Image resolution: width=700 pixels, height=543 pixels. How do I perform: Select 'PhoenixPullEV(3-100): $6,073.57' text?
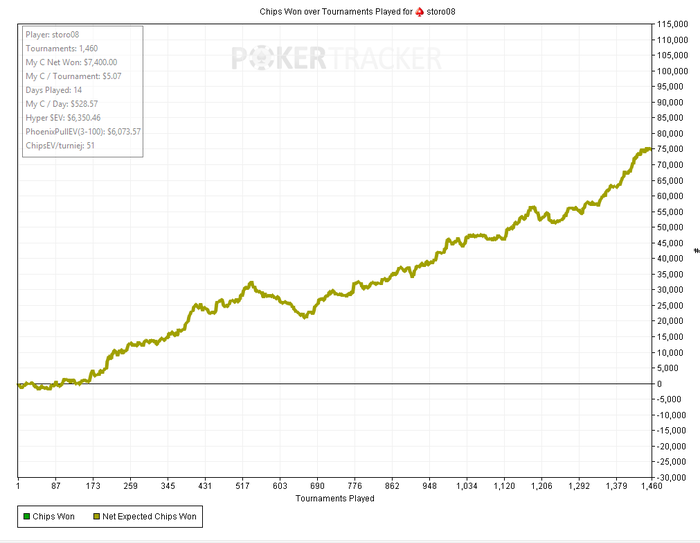pos(83,131)
